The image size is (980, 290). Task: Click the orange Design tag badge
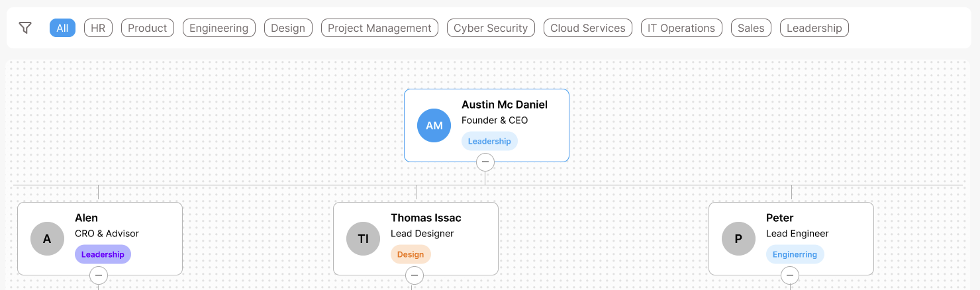[x=411, y=254]
